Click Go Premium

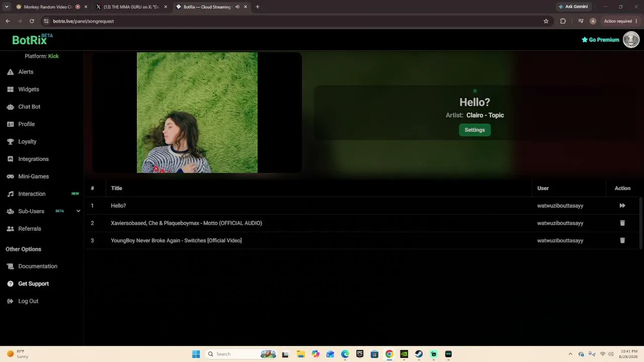tap(600, 40)
